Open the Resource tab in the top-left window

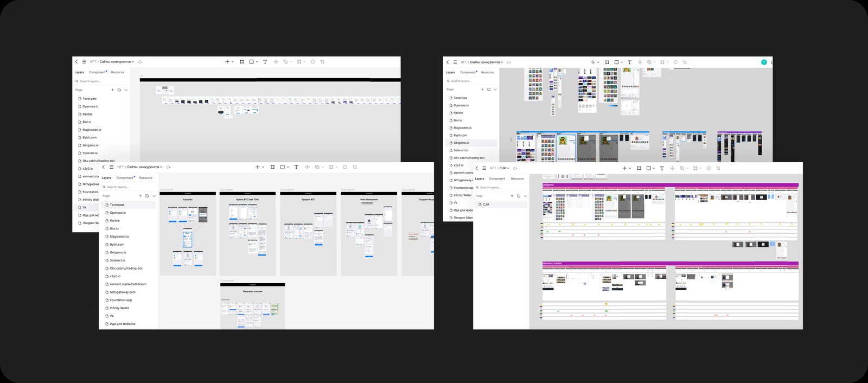(118, 72)
